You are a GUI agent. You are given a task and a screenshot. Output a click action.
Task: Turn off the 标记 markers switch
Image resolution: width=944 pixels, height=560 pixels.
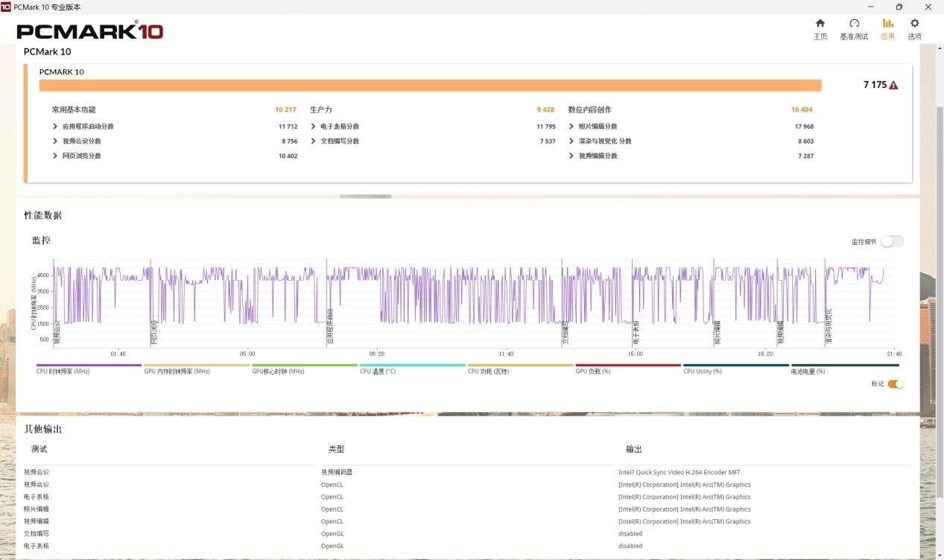pyautogui.click(x=895, y=384)
